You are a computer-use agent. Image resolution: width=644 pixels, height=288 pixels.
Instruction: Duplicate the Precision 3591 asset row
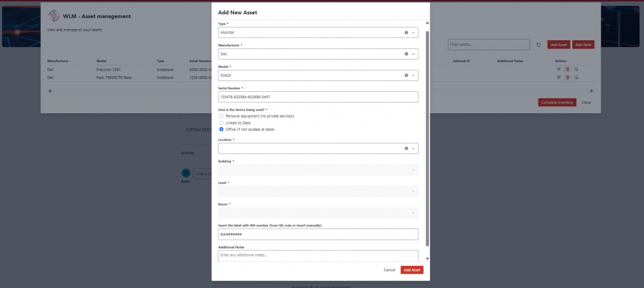[x=576, y=69]
